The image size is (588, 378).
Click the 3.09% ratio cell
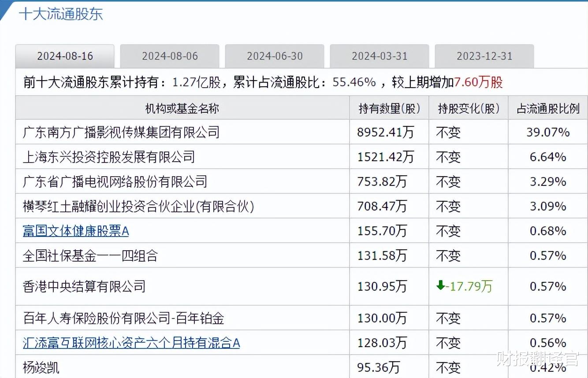coord(548,206)
